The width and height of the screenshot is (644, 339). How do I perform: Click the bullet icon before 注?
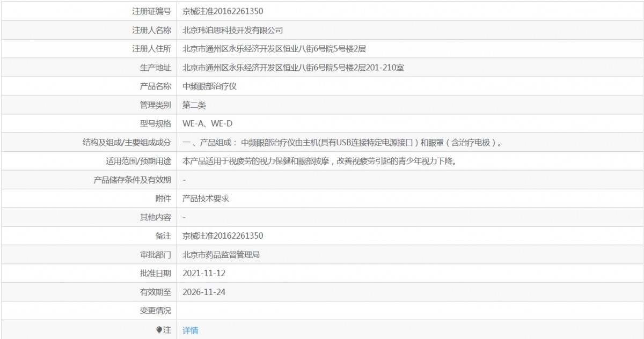[x=159, y=330]
